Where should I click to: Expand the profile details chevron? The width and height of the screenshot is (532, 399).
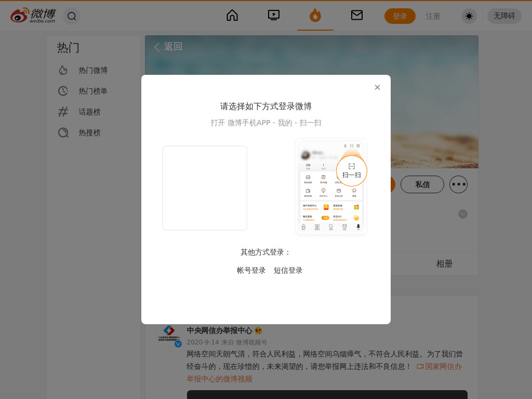(463, 214)
